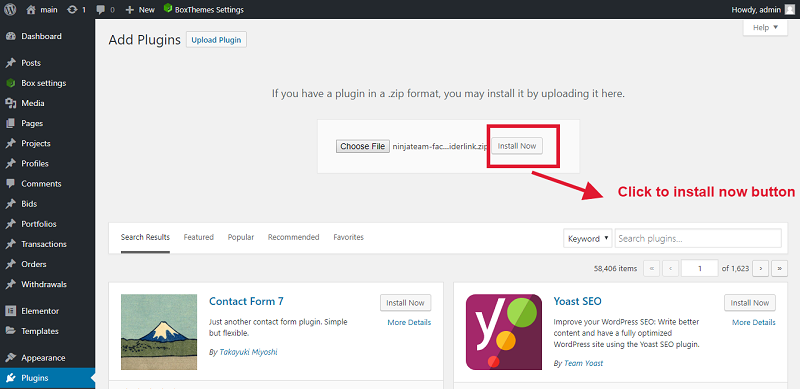Open More Details for Yoast SEO
This screenshot has height=389, width=800.
tap(754, 323)
